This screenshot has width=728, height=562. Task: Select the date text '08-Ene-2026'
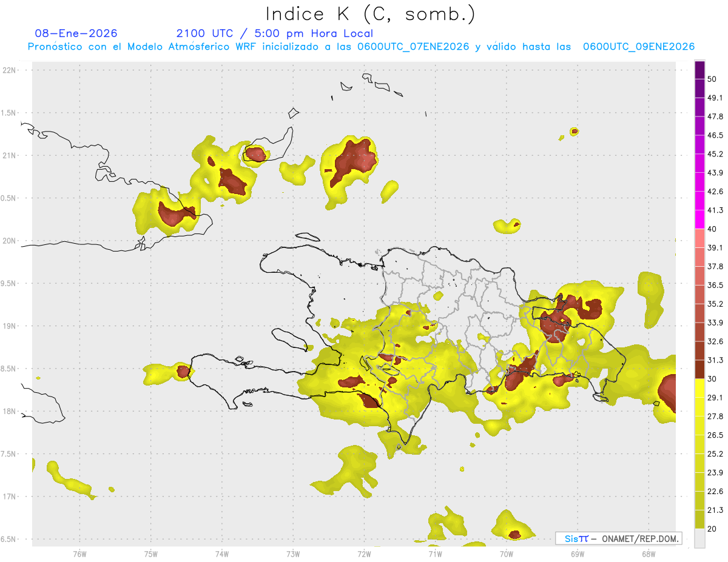(x=76, y=33)
